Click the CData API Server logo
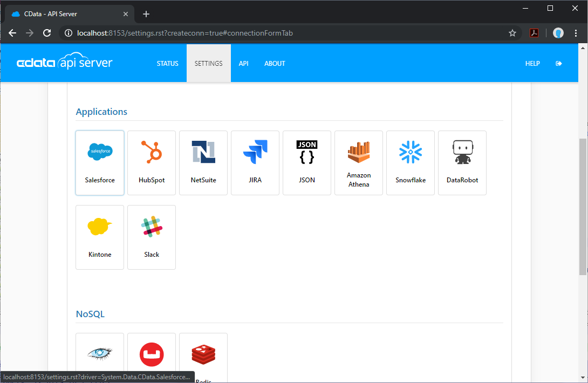This screenshot has width=588, height=383. (x=65, y=63)
